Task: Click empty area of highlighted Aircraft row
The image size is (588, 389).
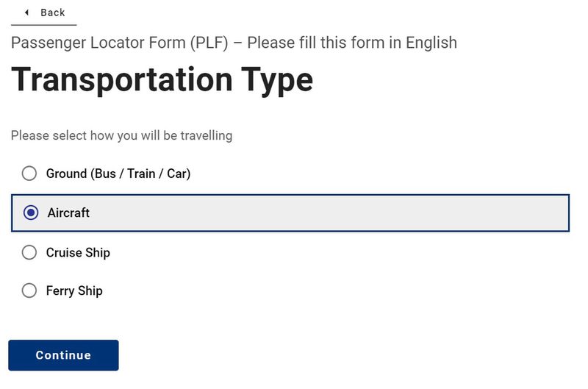Action: pos(331,213)
